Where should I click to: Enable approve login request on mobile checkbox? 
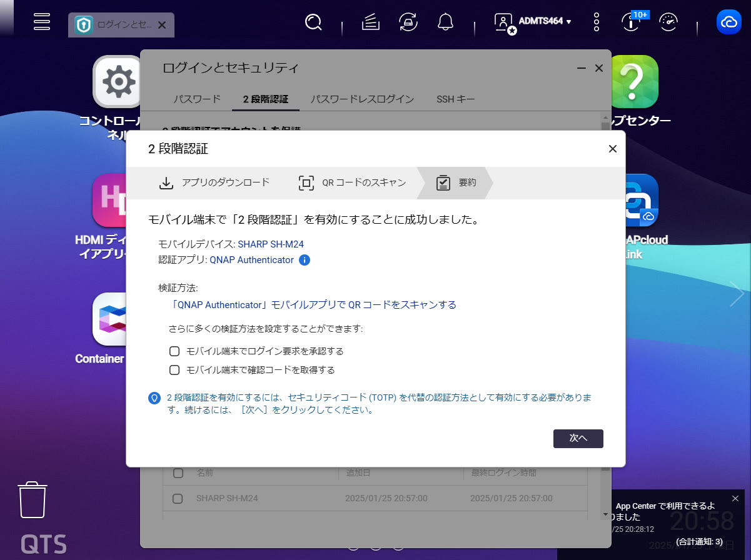(174, 351)
